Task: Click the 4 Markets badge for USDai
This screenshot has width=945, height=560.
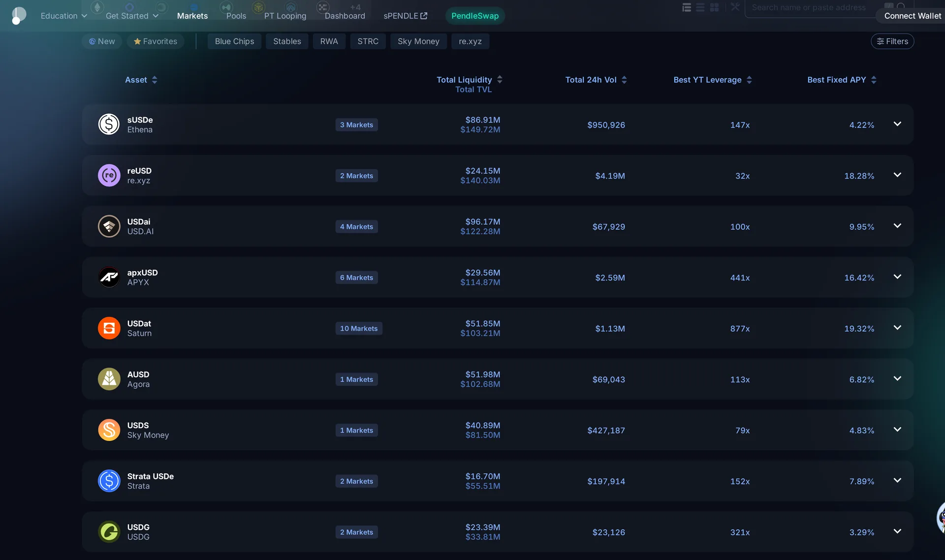Action: [x=356, y=227]
